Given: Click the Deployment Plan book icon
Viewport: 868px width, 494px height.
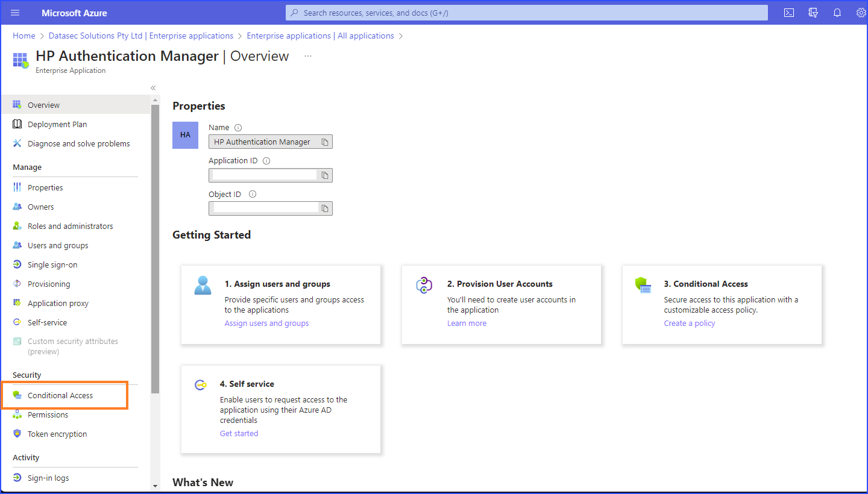Looking at the screenshot, I should [x=17, y=124].
